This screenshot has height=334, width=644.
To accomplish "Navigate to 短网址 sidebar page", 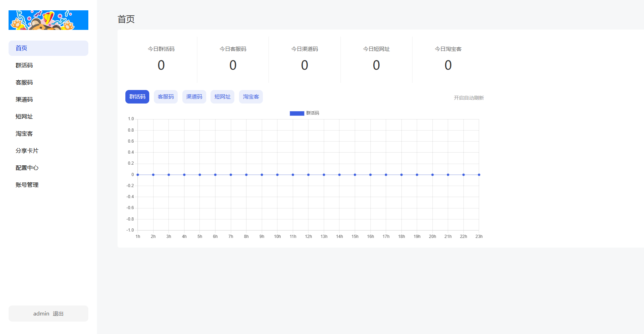I will [24, 117].
